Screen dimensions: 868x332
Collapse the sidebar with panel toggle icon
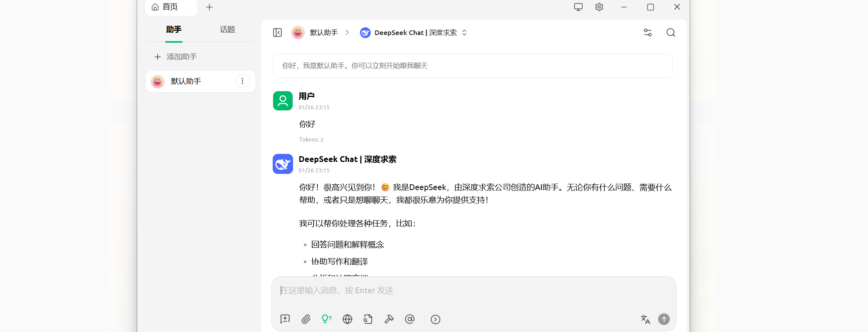pyautogui.click(x=277, y=33)
